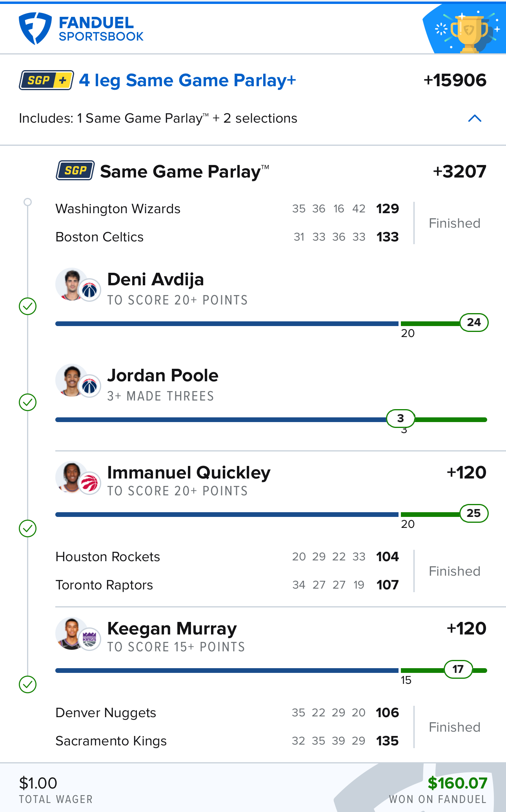Tap the Sacramento Kings score row
Viewport: 506px width, 812px height.
pos(228,741)
